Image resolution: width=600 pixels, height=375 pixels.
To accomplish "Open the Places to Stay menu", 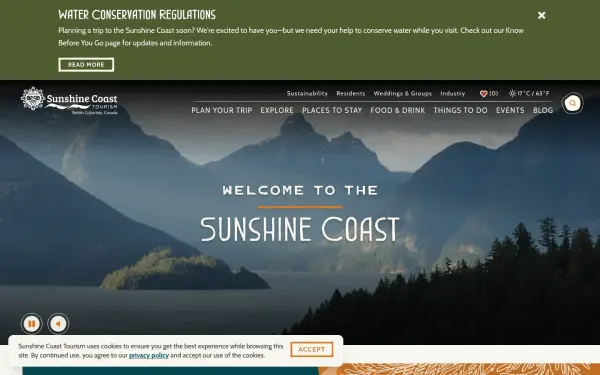I will pyautogui.click(x=332, y=110).
